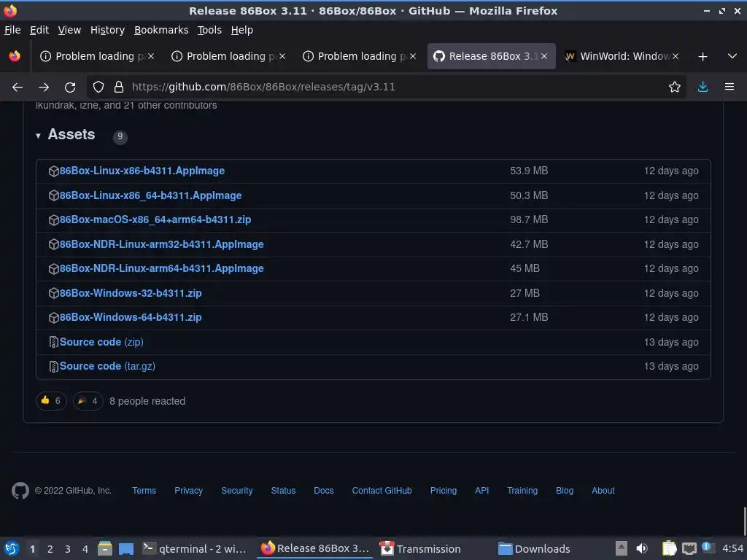
Task: Open the Bookmarks menu
Action: (x=161, y=30)
